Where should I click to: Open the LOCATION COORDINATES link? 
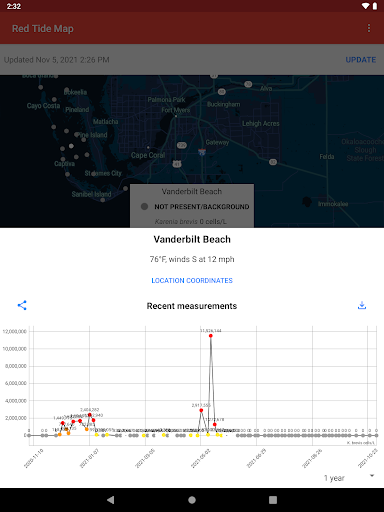click(x=192, y=280)
